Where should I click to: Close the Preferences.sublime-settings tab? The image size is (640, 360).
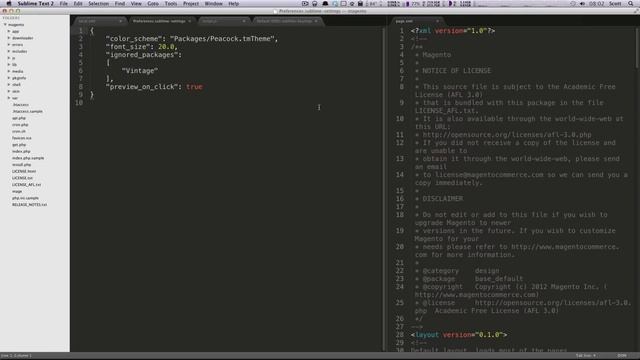point(189,21)
